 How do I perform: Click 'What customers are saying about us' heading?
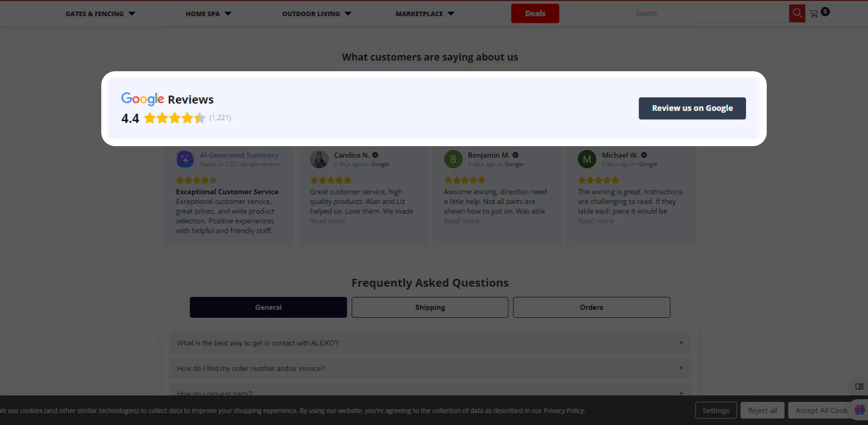click(x=430, y=57)
